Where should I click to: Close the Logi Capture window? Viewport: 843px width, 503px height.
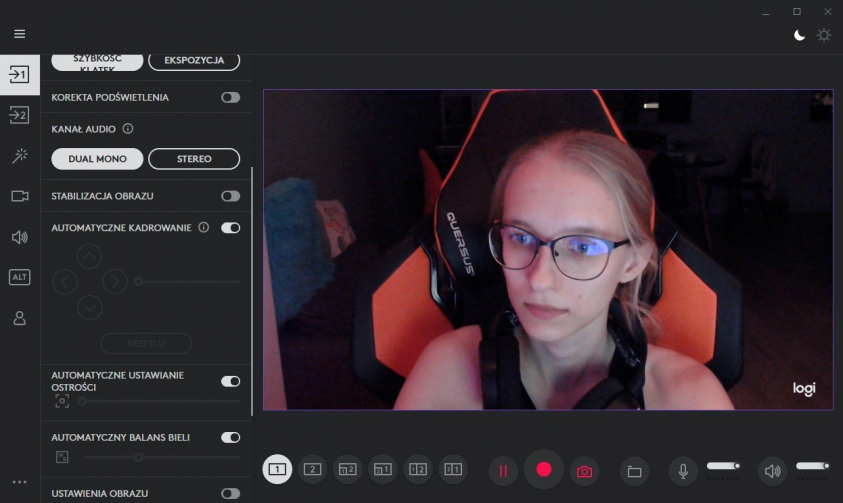pos(828,12)
